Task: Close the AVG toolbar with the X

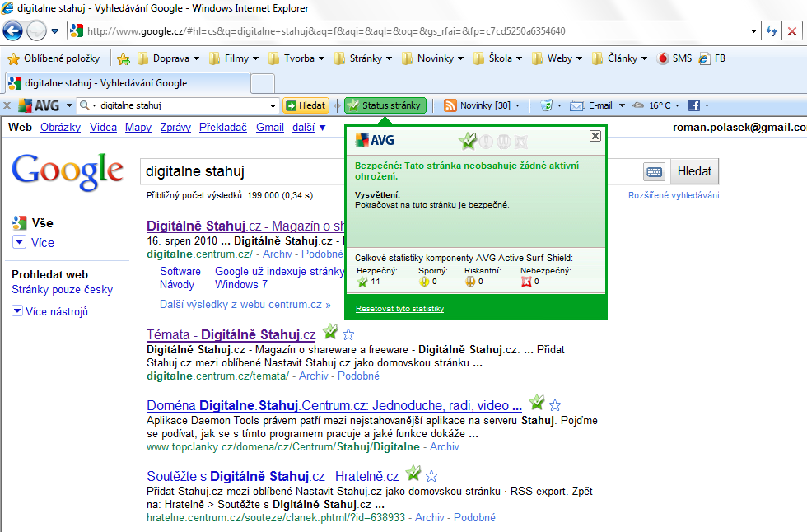Action: point(7,105)
